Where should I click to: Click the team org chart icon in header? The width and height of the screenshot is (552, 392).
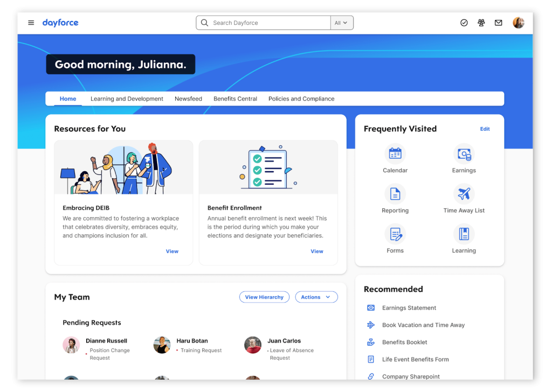click(x=481, y=23)
